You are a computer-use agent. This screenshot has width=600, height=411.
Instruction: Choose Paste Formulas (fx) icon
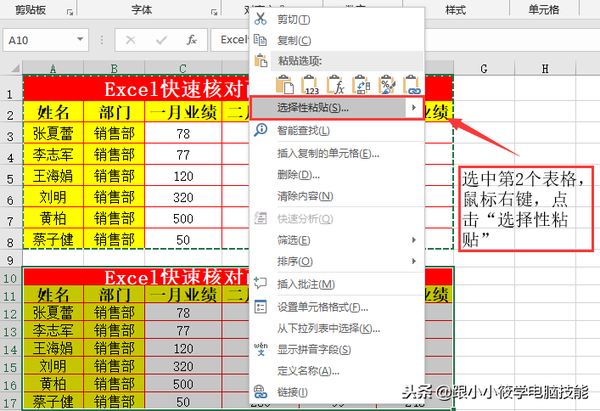[x=335, y=84]
